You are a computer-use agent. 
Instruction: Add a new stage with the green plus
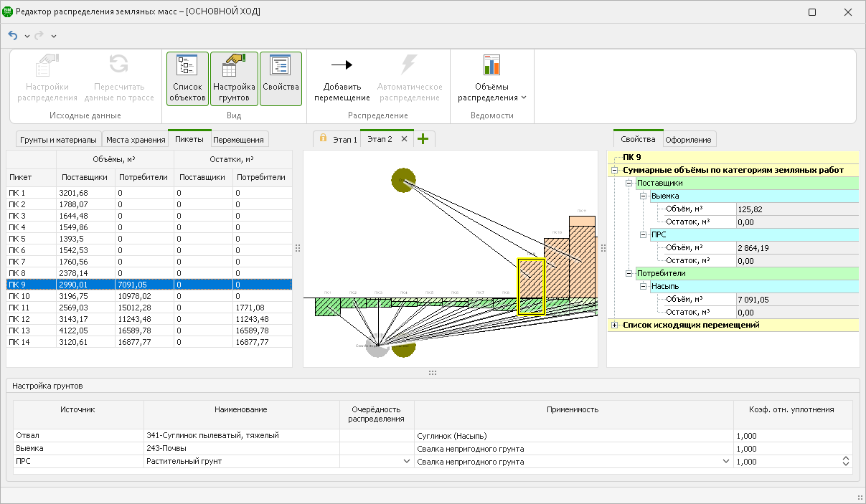click(x=424, y=139)
